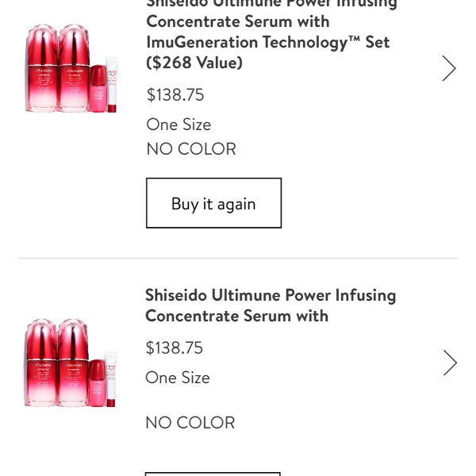The image size is (476, 476).
Task: Click NO COLOR text of the lower item
Action: (190, 423)
